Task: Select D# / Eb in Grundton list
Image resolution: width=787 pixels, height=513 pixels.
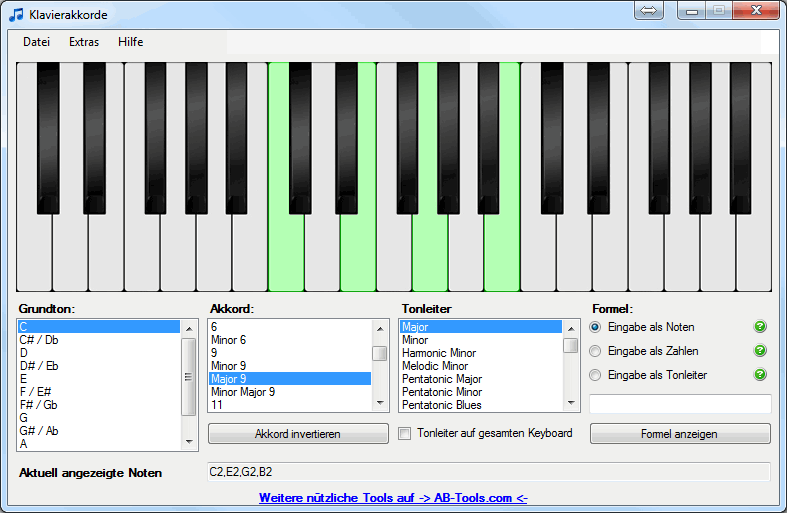Action: click(x=99, y=366)
